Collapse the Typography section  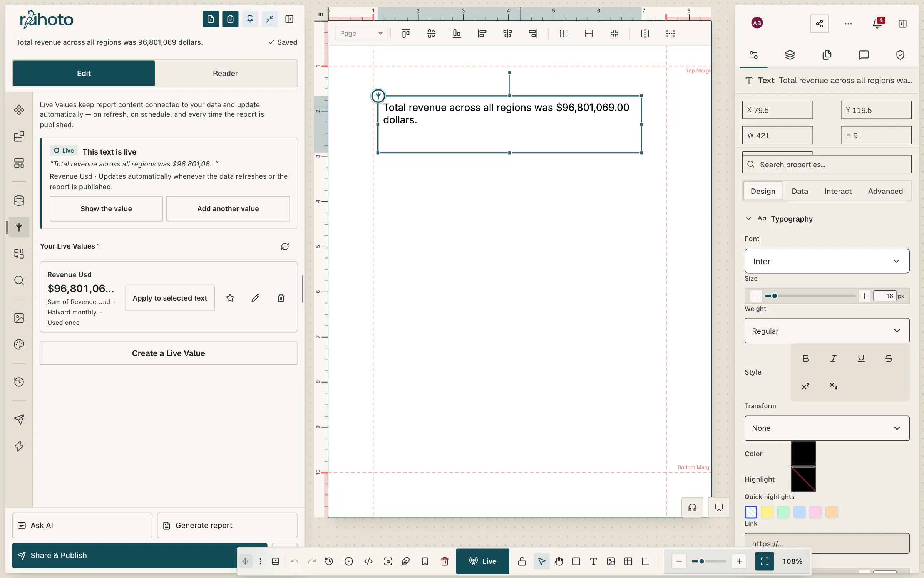(748, 218)
